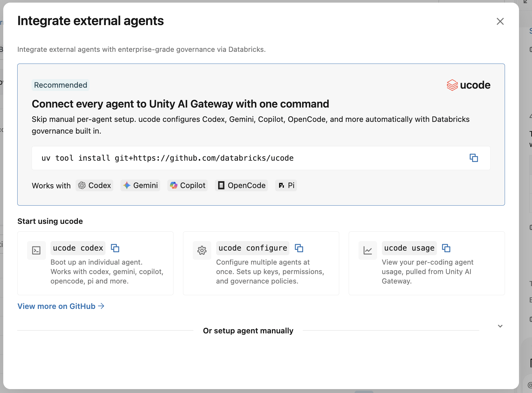Copy the uv tool install command

pyautogui.click(x=474, y=158)
